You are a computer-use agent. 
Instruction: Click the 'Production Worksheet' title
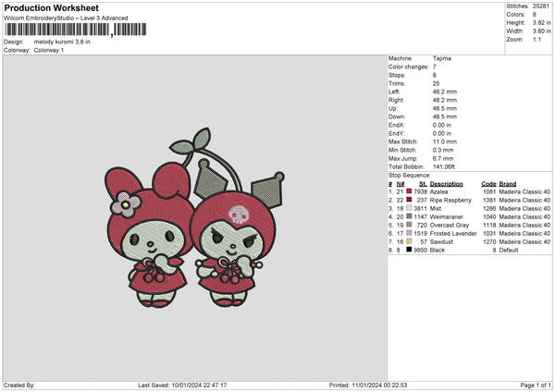pyautogui.click(x=51, y=7)
